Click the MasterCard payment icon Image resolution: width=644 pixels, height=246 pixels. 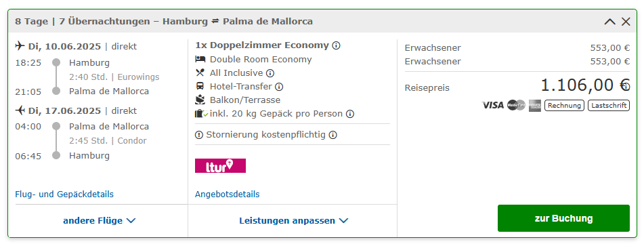pos(516,106)
